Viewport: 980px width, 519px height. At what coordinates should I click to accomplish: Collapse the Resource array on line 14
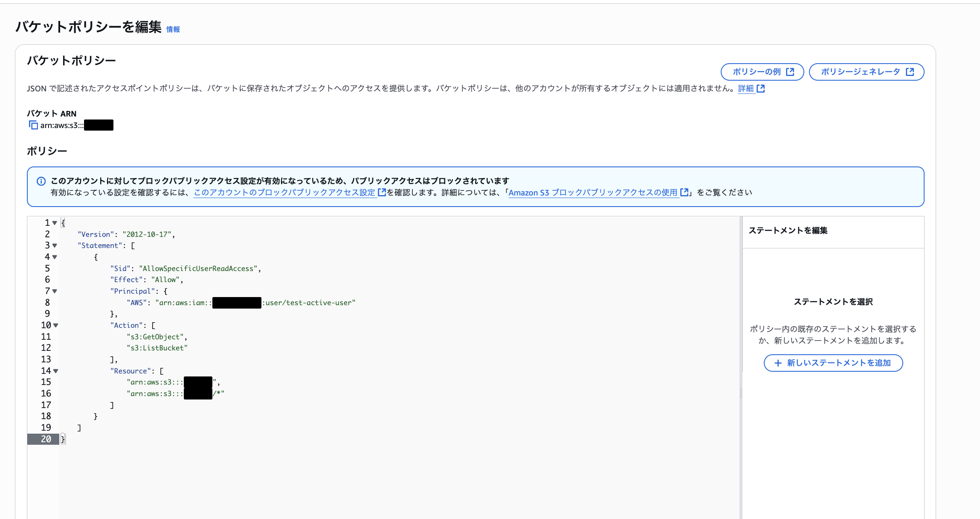click(x=56, y=371)
